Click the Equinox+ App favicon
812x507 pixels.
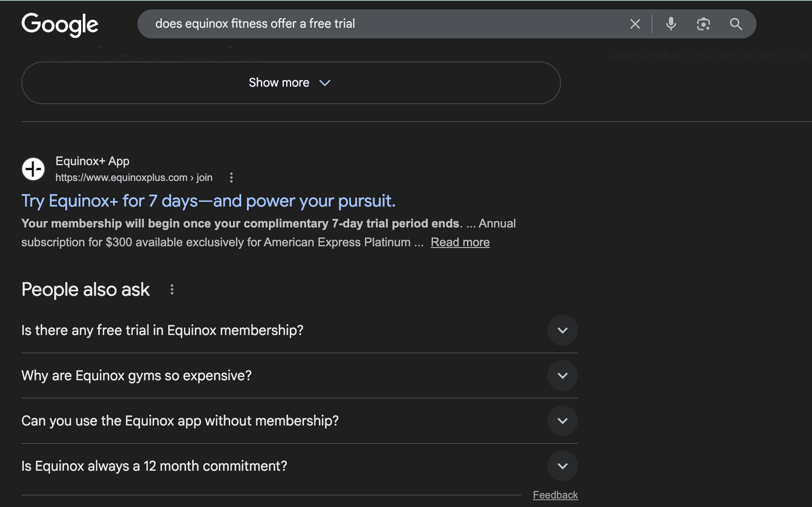pyautogui.click(x=33, y=169)
